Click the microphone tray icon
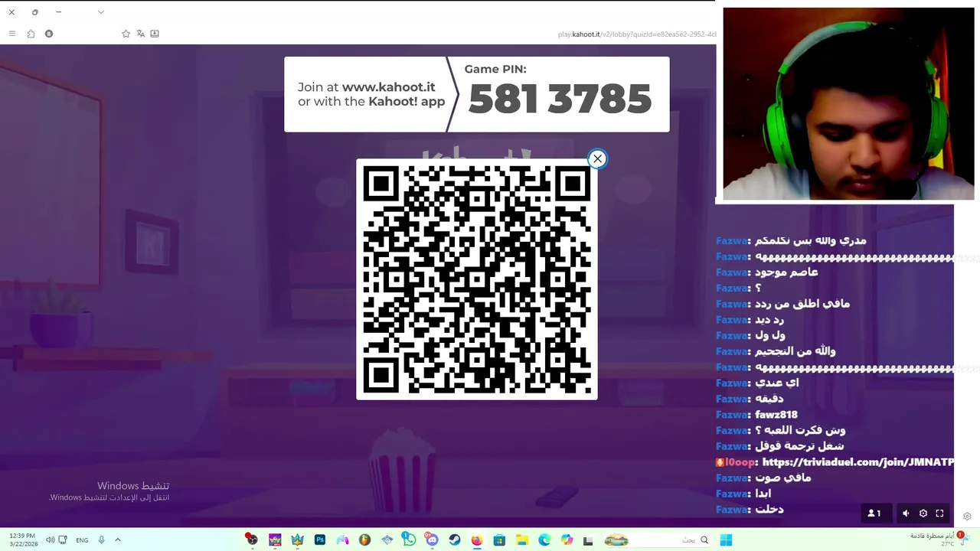 click(x=101, y=540)
